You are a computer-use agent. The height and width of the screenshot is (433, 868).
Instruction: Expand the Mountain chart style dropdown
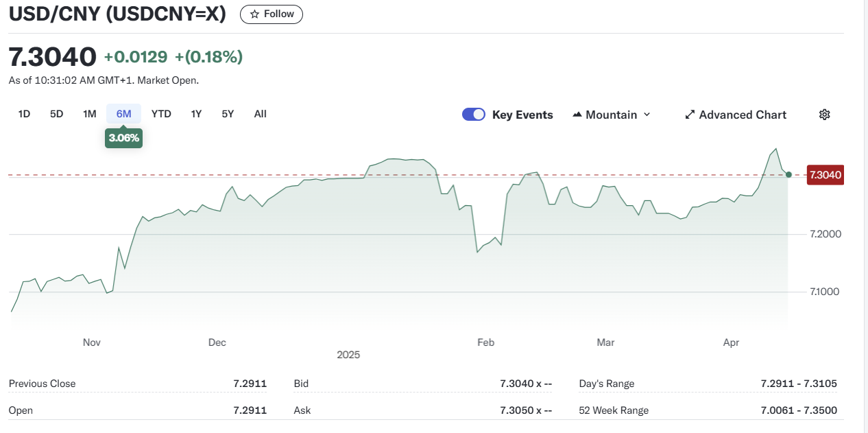646,115
